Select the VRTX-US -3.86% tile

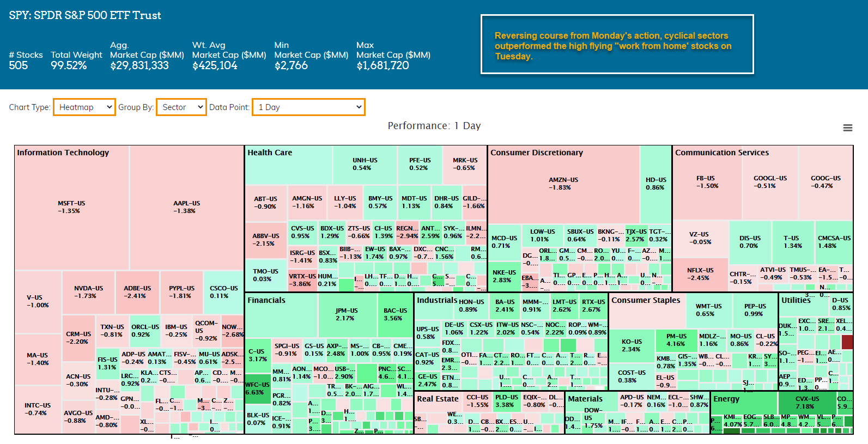[302, 281]
